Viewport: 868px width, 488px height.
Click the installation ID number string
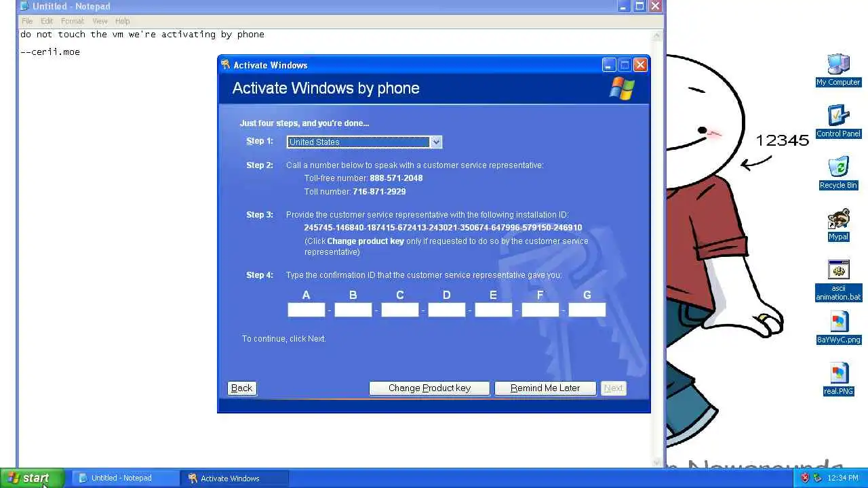(x=443, y=228)
